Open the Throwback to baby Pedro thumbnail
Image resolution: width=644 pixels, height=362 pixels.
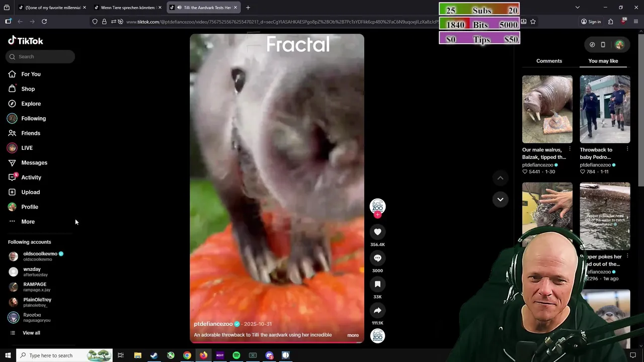click(x=605, y=109)
